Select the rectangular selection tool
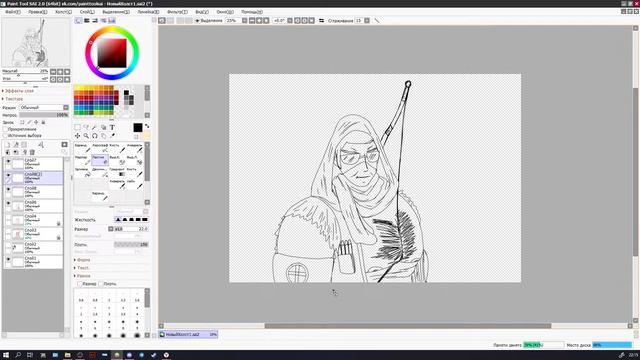640x360 pixels. [x=78, y=127]
